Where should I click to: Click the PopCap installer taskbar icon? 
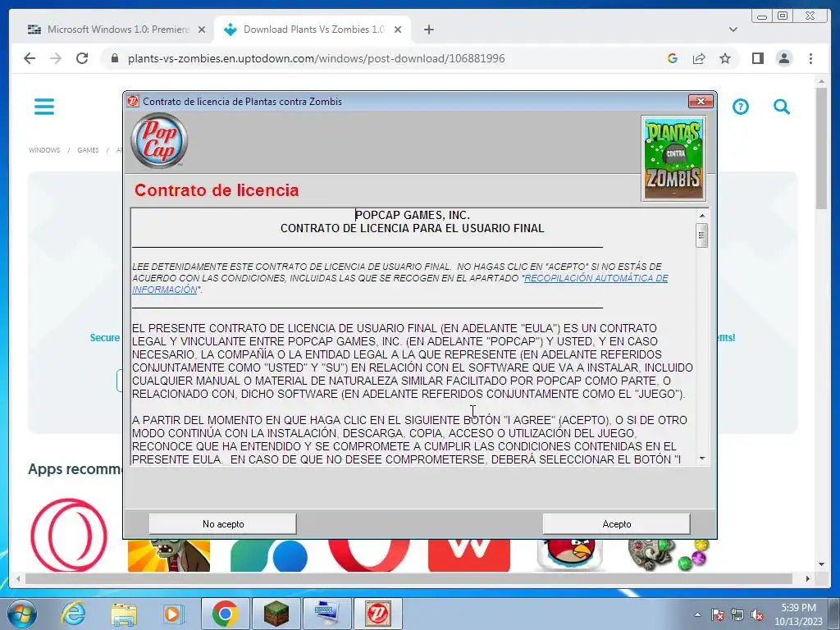pyautogui.click(x=377, y=614)
